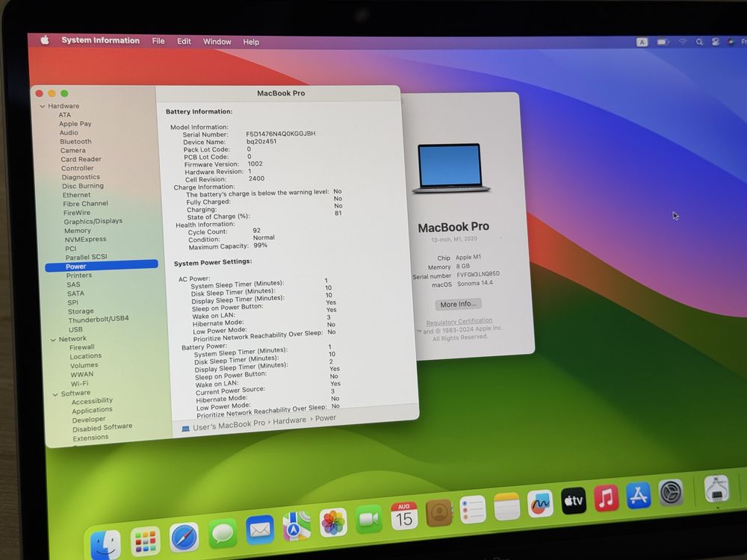Open Control Center in menu bar

[715, 42]
